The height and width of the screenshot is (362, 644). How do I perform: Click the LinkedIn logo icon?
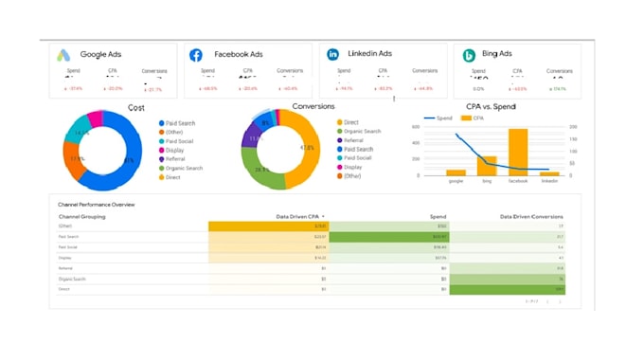pyautogui.click(x=332, y=54)
